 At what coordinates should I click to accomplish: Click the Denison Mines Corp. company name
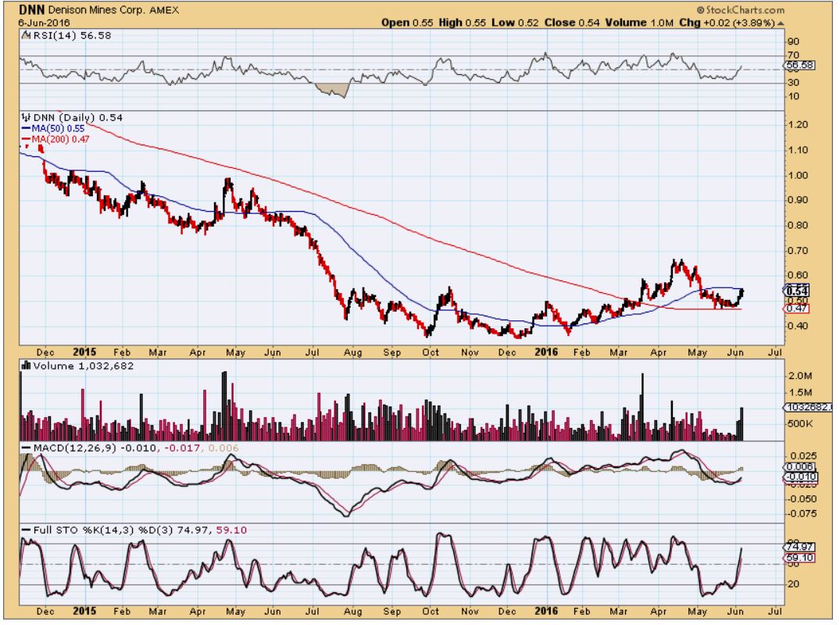point(97,10)
